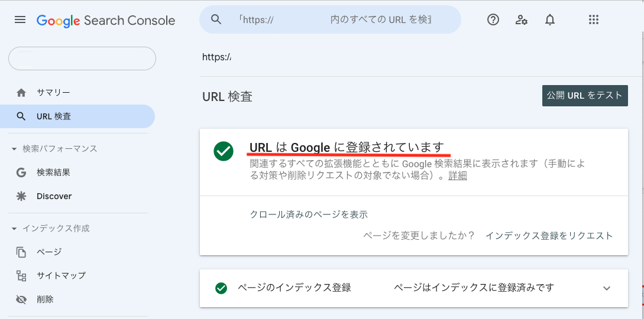
Task: Click インデックス登録をリクエスト link
Action: pyautogui.click(x=549, y=236)
